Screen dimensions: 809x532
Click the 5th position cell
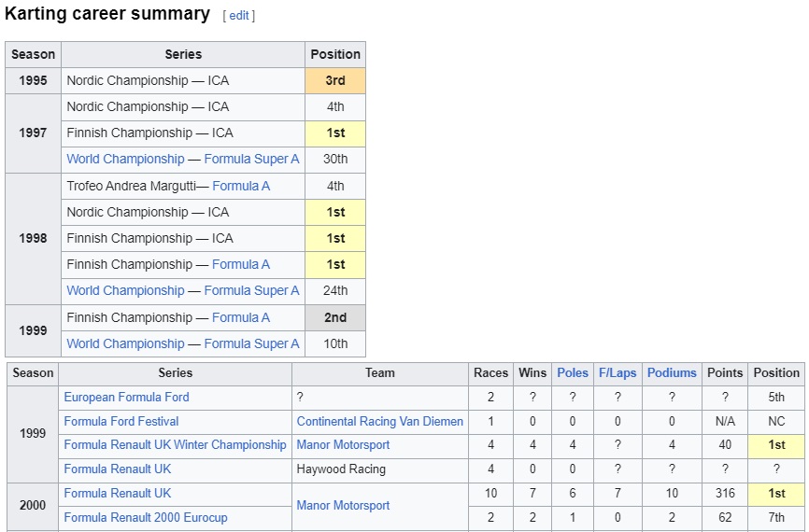[776, 398]
